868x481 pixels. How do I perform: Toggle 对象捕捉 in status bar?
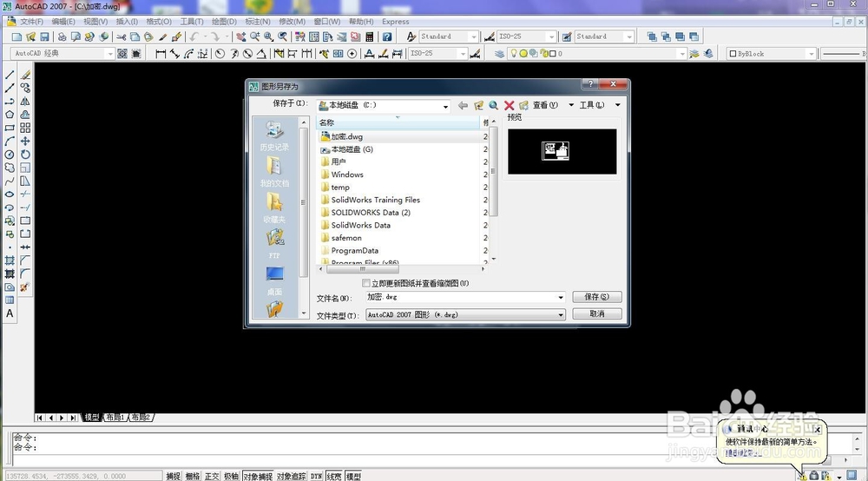coord(258,476)
